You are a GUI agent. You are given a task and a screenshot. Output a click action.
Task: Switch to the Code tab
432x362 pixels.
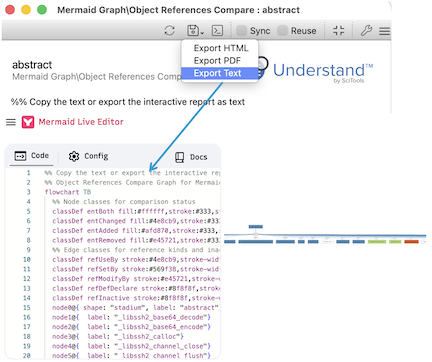click(x=32, y=156)
